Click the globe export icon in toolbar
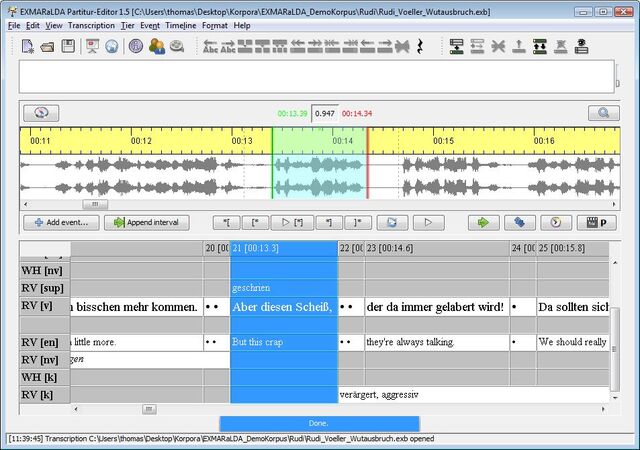The width and height of the screenshot is (640, 450). (111, 46)
